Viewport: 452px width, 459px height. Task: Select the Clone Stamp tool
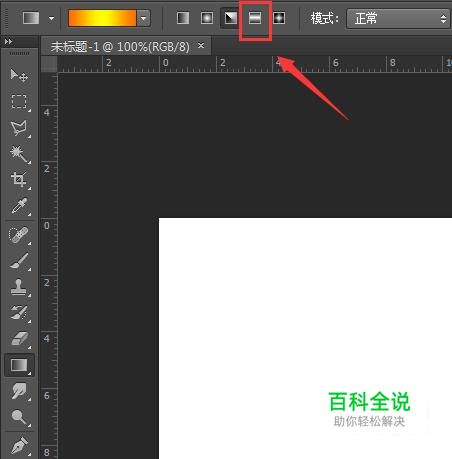point(19,287)
